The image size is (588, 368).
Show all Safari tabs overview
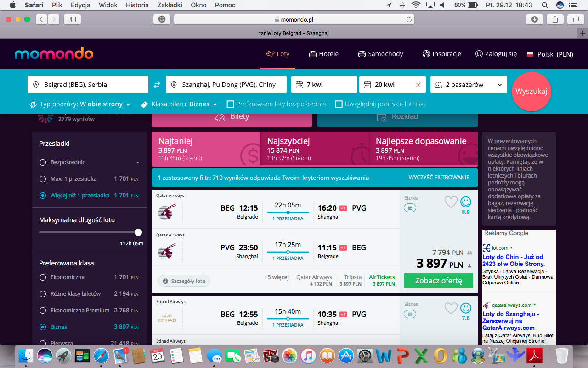[x=576, y=19]
